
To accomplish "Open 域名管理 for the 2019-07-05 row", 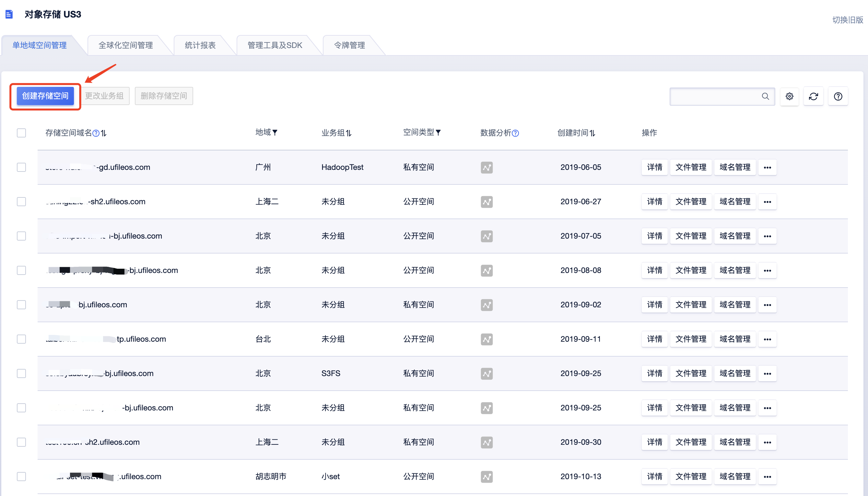I will coord(735,236).
